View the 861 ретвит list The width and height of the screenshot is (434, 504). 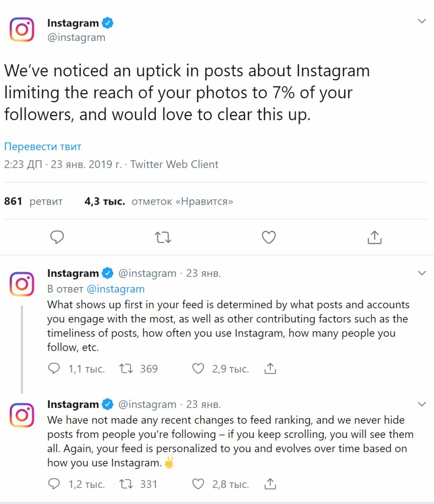coord(33,201)
